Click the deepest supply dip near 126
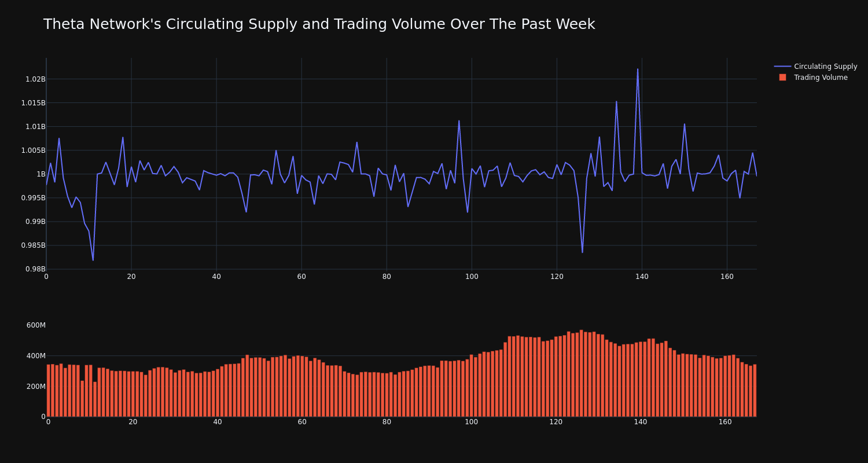The width and height of the screenshot is (868, 463). tap(582, 252)
